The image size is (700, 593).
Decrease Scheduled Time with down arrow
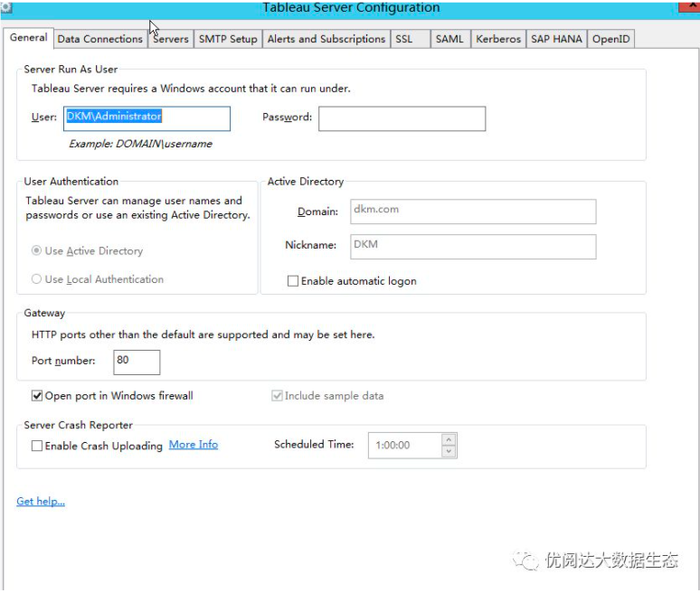(x=449, y=451)
